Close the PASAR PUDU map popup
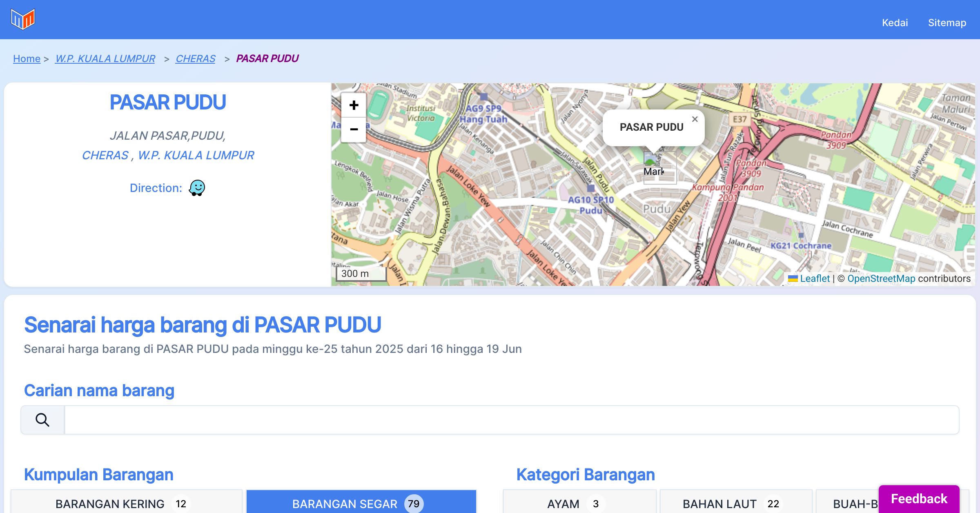Viewport: 980px width, 513px height. click(695, 119)
